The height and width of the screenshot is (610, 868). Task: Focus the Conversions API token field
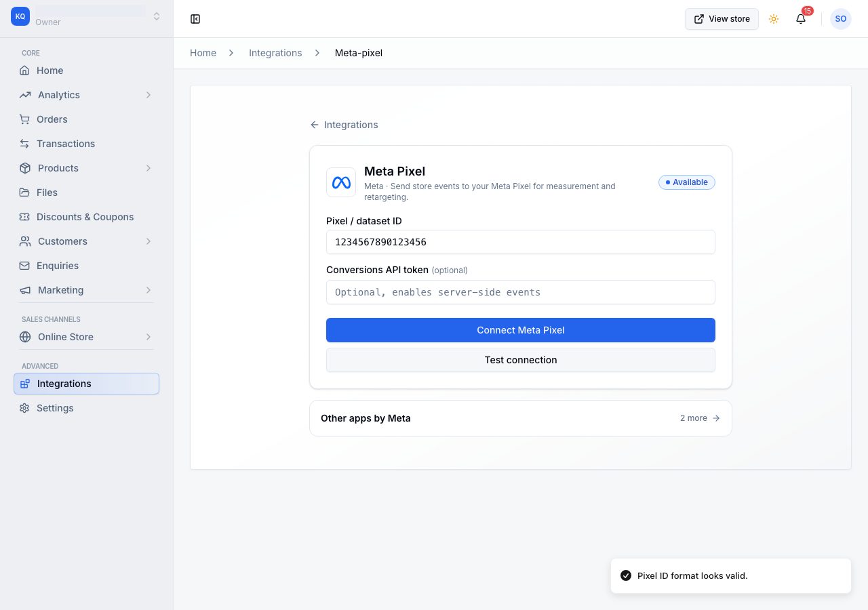tap(521, 292)
